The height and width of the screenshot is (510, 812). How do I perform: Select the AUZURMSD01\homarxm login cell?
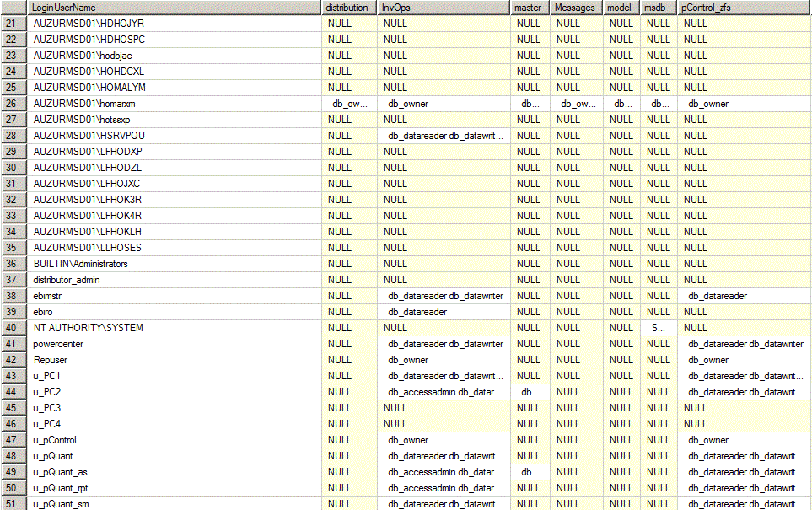point(174,104)
